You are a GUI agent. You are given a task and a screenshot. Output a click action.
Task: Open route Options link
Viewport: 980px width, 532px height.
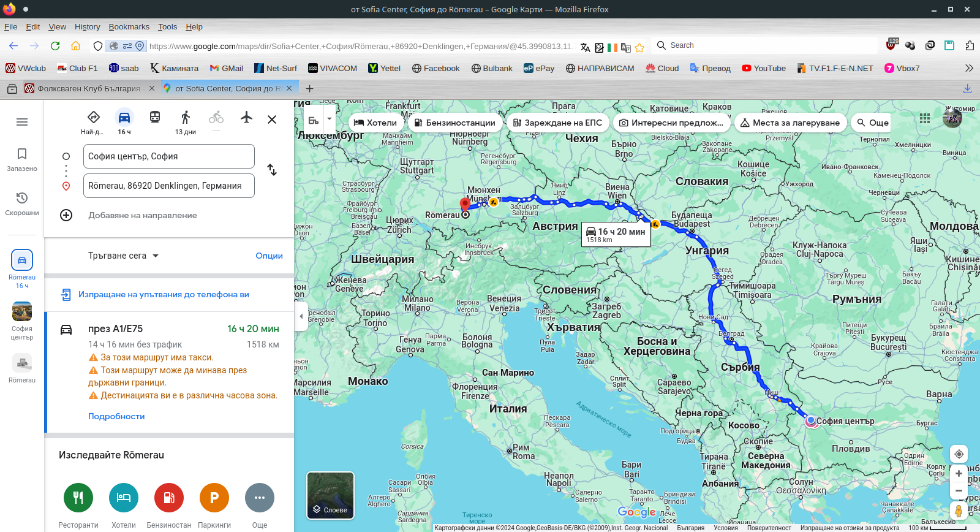point(269,256)
